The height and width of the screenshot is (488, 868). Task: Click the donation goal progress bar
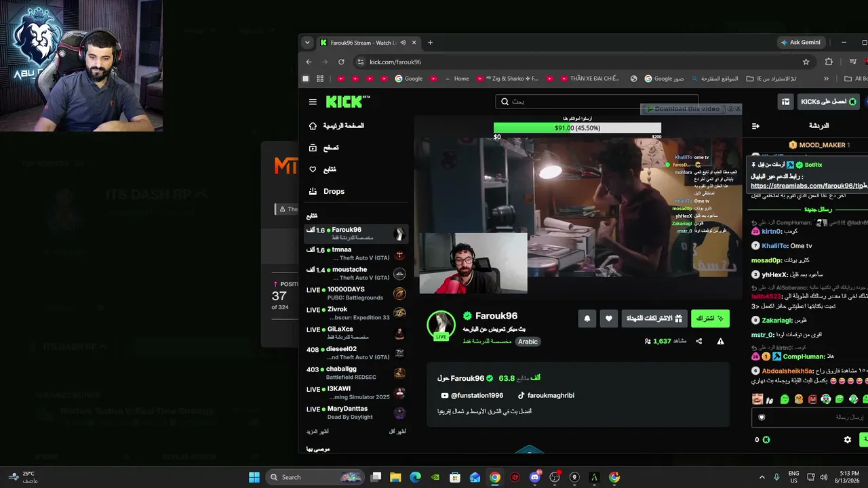(x=577, y=127)
